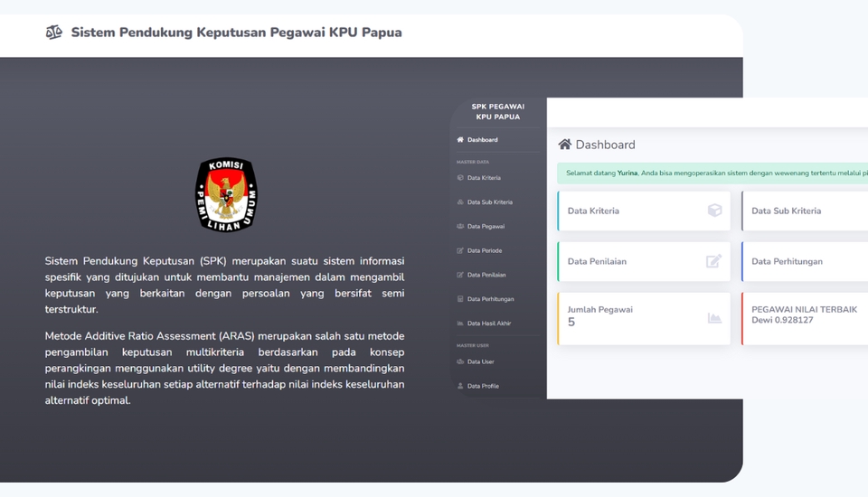This screenshot has height=497, width=868.
Task: Click the users icon beside Data User
Action: (460, 362)
